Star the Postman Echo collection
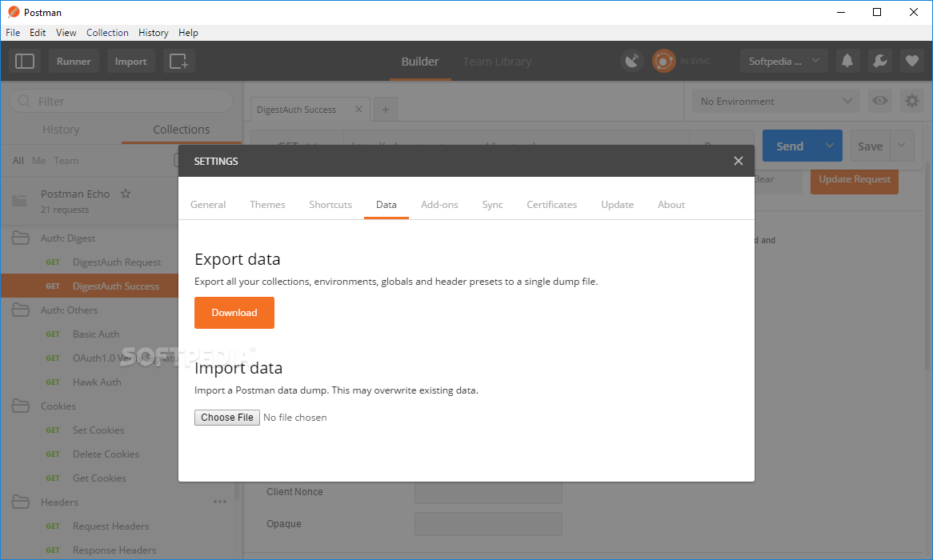933x560 pixels. point(126,194)
